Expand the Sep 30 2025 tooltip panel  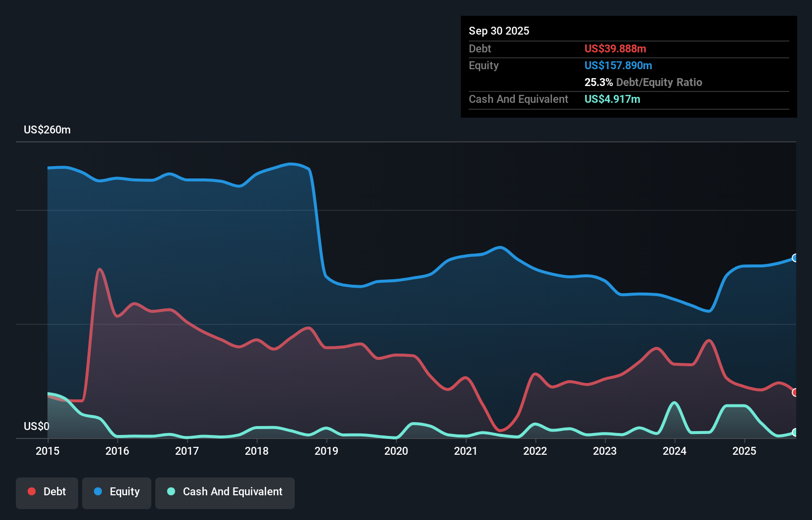[x=499, y=31]
